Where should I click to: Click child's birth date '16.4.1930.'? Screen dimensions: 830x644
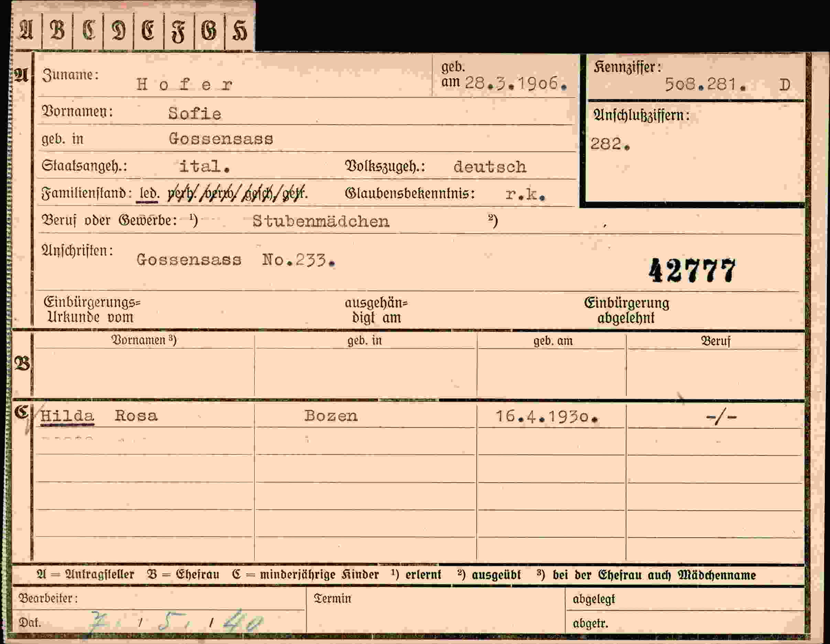(x=547, y=417)
